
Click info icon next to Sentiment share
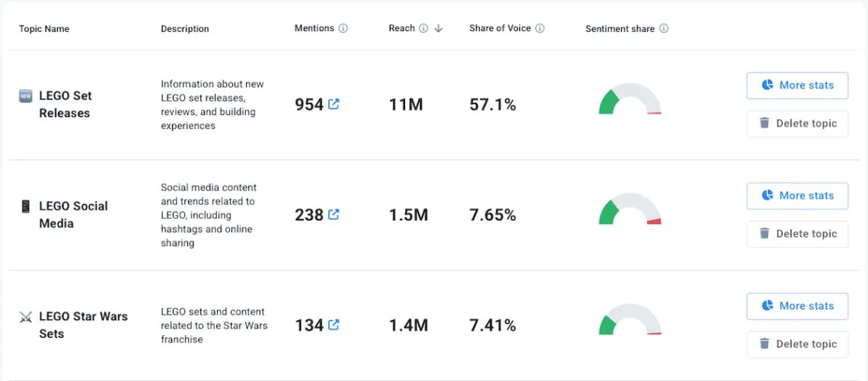pyautogui.click(x=664, y=28)
